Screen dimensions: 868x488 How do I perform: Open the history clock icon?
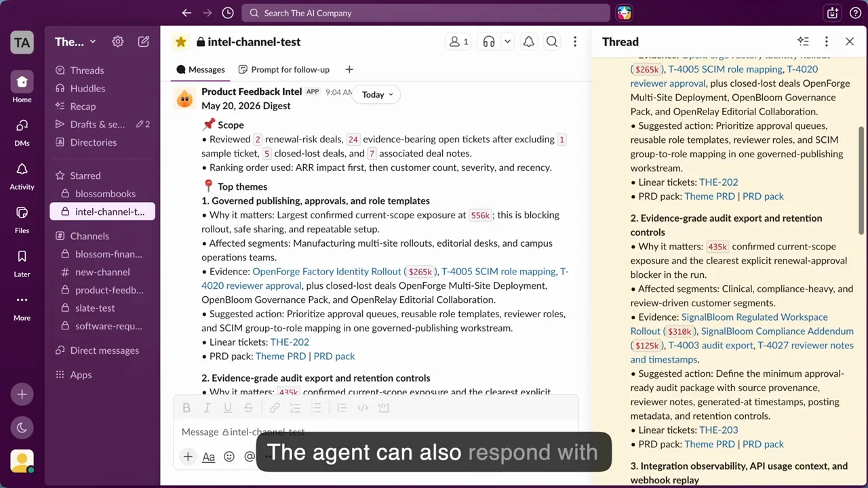(x=228, y=13)
